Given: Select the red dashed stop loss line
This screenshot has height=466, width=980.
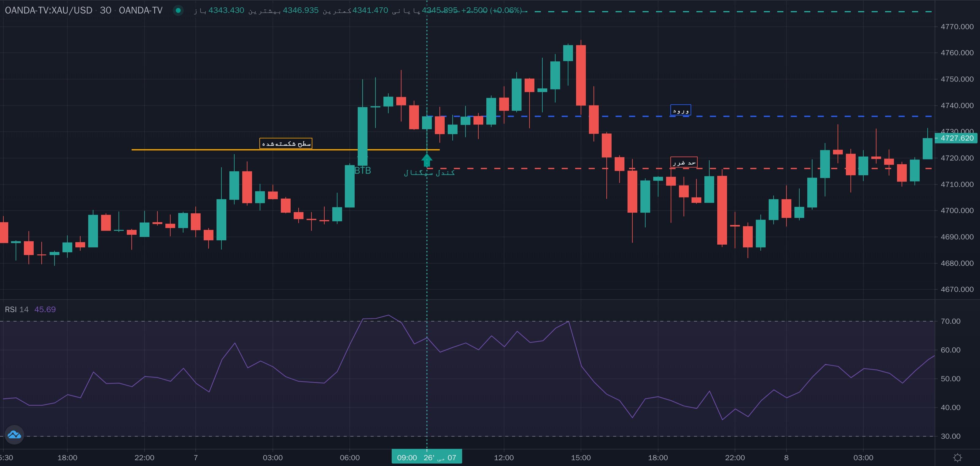Looking at the screenshot, I should click(x=680, y=168).
